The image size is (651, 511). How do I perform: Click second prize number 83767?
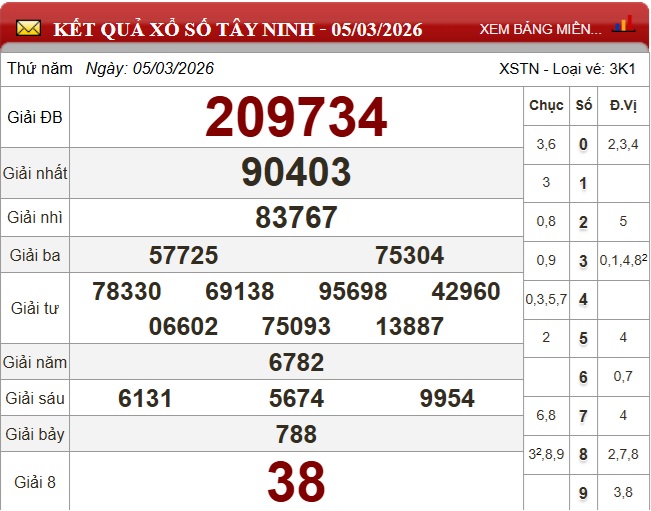pos(296,217)
